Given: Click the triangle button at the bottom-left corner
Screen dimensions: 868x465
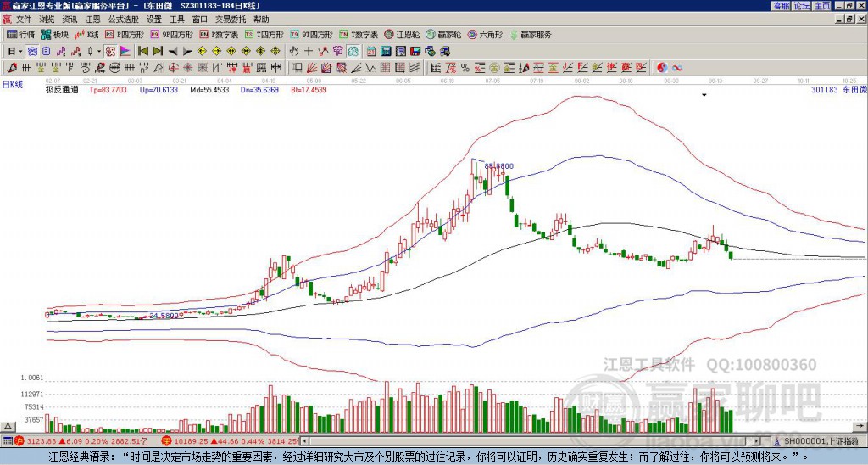Looking at the screenshot, I should (x=8, y=426).
